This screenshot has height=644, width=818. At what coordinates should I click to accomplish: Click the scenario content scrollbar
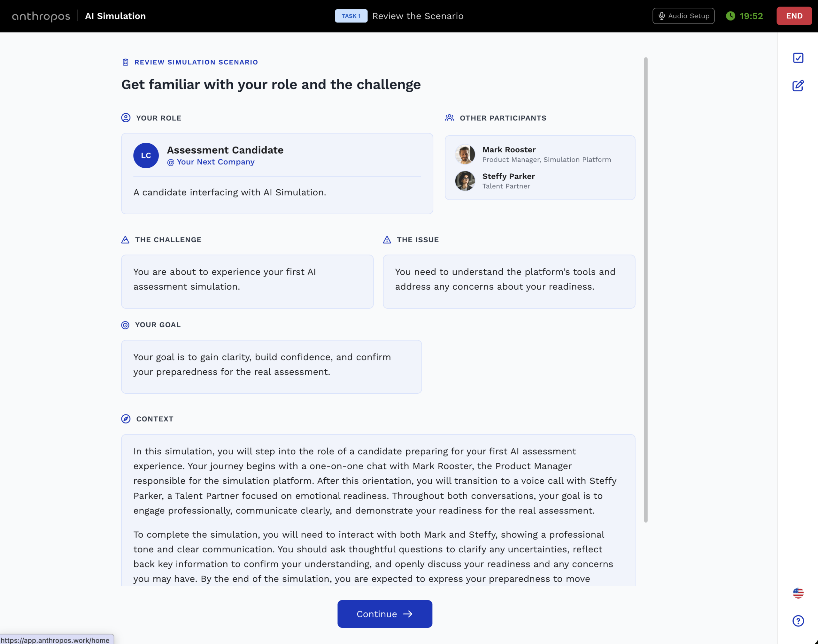(x=645, y=290)
